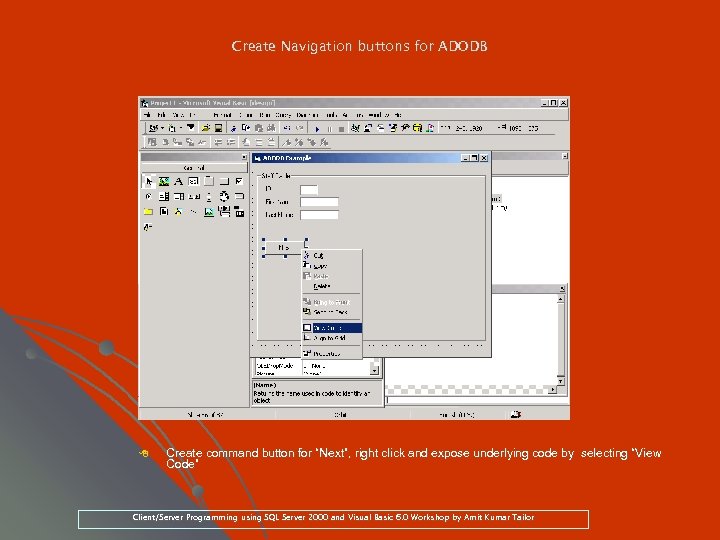
Task: Click the First Name text box
Action: pos(319,202)
